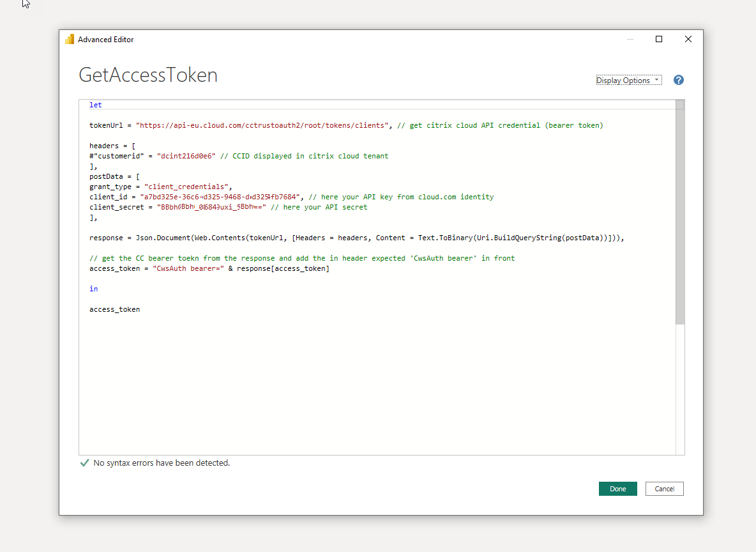Click the final 'access_token' output line
This screenshot has height=552, width=756.
114,309
